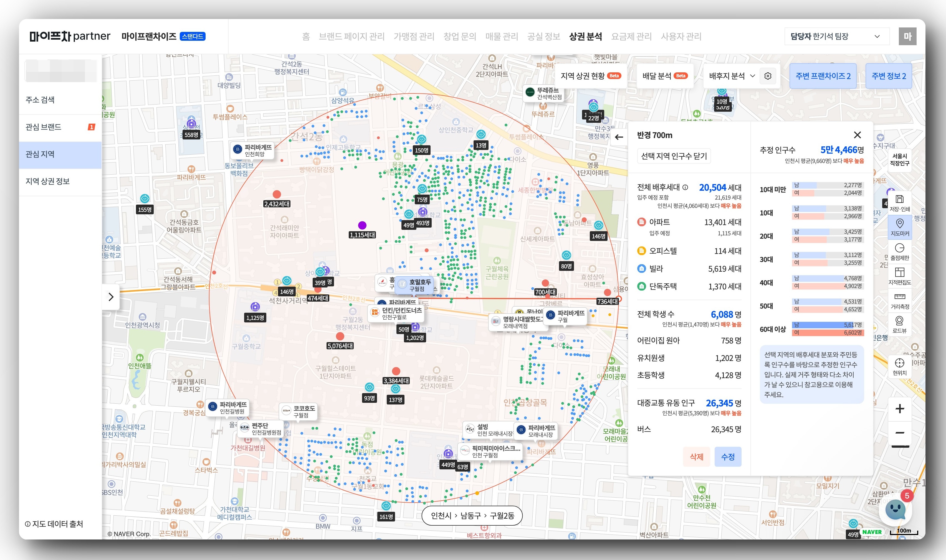946x560 pixels.
Task: Click the 60대 이상 female population bar
Action: (828, 332)
